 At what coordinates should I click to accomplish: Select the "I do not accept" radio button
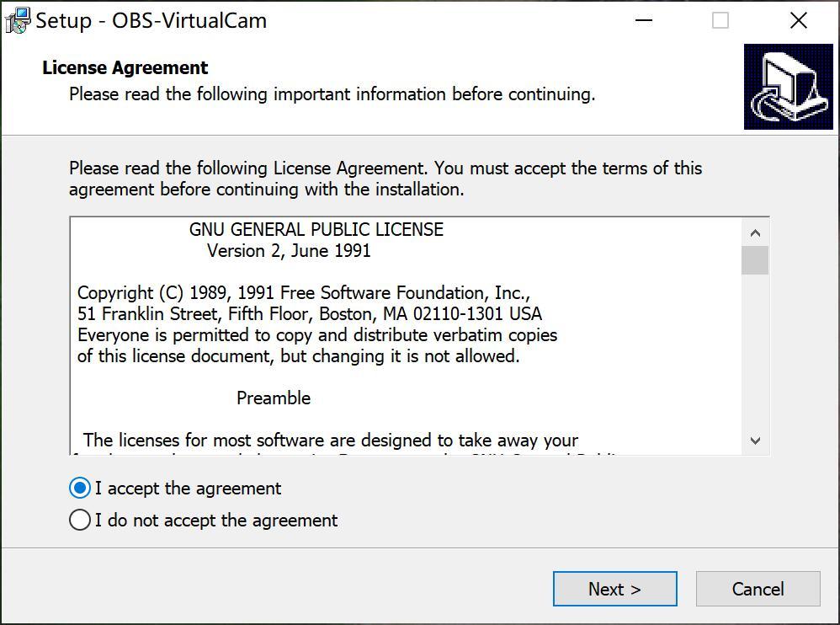[80, 520]
